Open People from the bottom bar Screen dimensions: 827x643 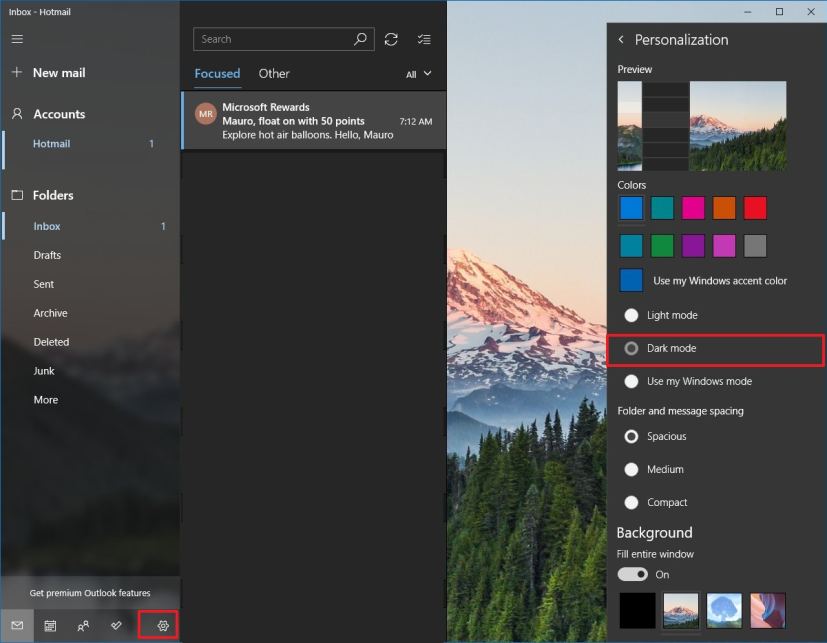pyautogui.click(x=83, y=626)
